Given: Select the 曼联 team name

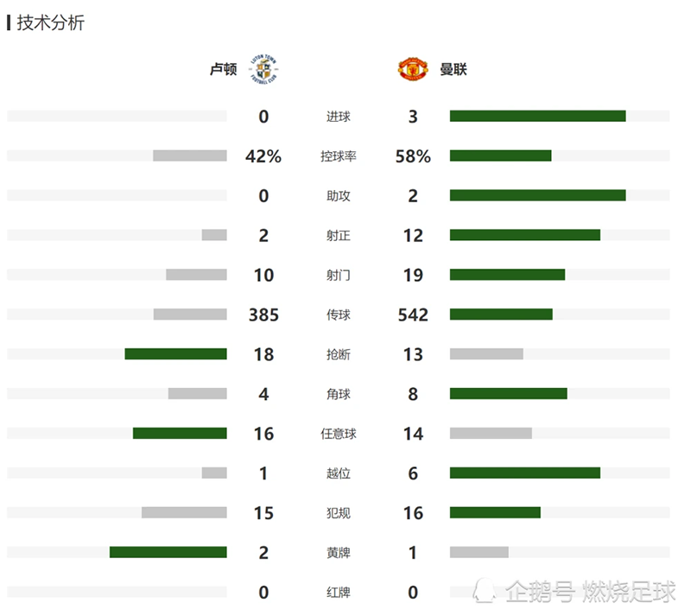Looking at the screenshot, I should point(453,69).
